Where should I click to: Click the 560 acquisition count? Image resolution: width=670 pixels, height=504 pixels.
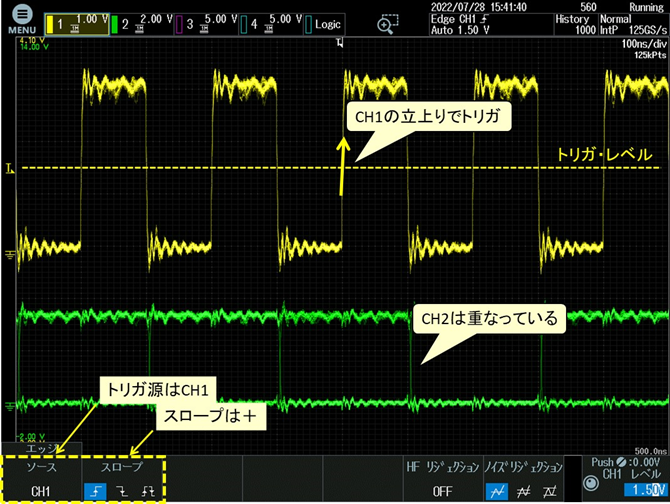(x=588, y=7)
